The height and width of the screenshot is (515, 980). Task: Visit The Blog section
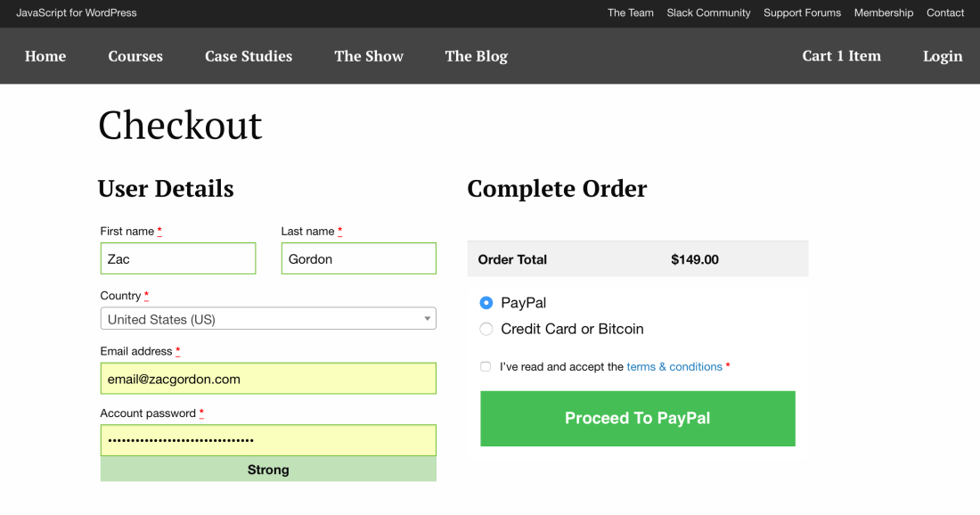(x=477, y=56)
